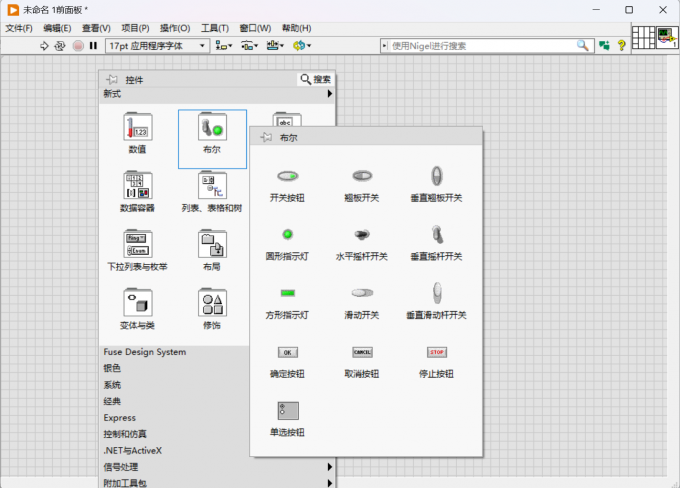Open the 工具(T) menu
The image size is (680, 488).
(x=215, y=28)
